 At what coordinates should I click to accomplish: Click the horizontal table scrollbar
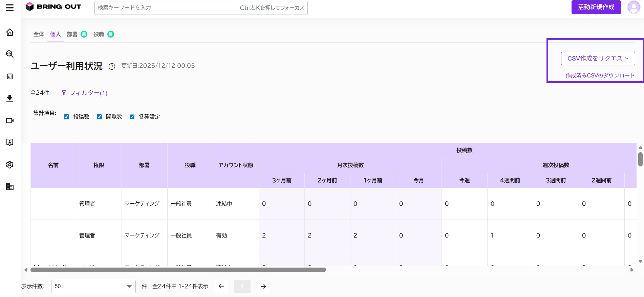pyautogui.click(x=178, y=270)
